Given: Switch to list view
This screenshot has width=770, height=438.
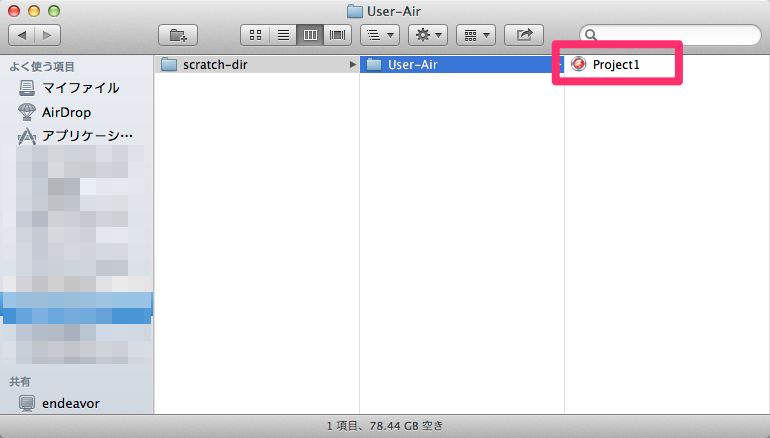Looking at the screenshot, I should [x=283, y=35].
